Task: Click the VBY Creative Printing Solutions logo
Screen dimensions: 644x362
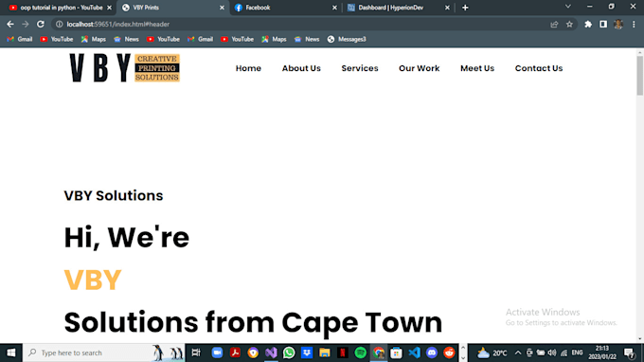Action: 124,68
